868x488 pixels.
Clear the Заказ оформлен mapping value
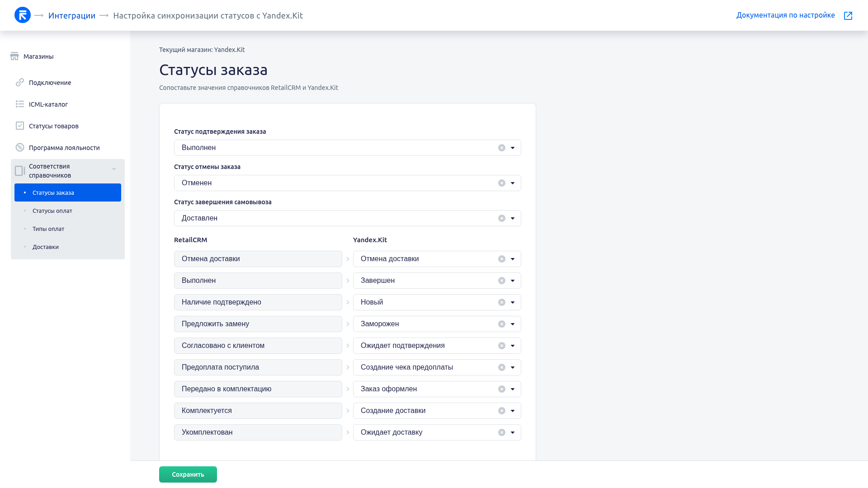[x=502, y=389]
